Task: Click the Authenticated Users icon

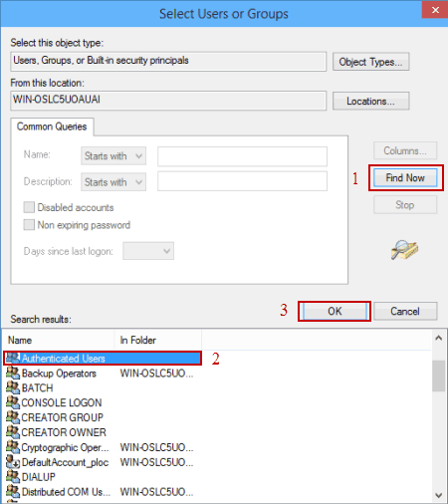Action: (x=13, y=358)
